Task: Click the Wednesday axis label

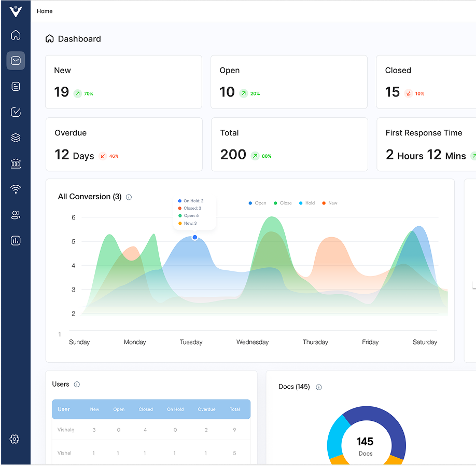Action: pos(253,342)
